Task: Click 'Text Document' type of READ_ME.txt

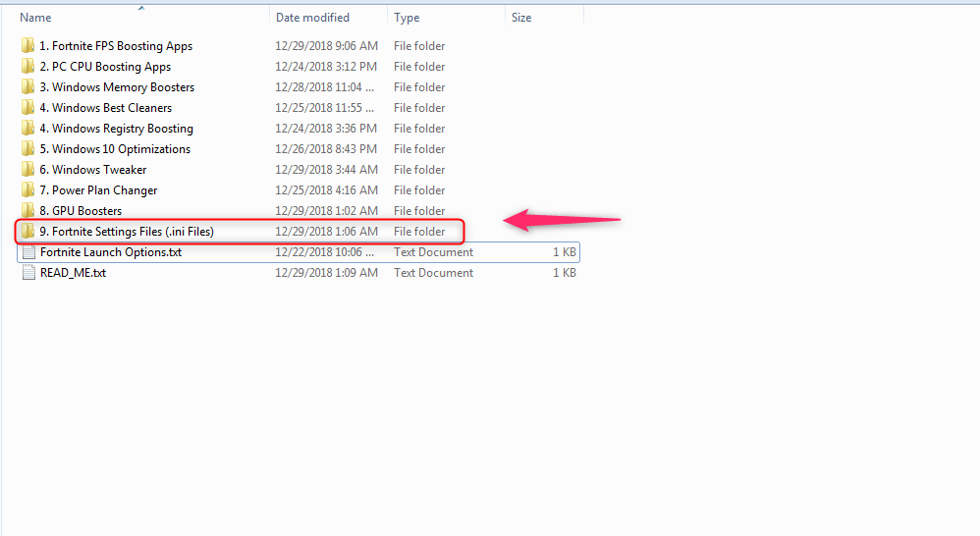Action: pos(434,272)
